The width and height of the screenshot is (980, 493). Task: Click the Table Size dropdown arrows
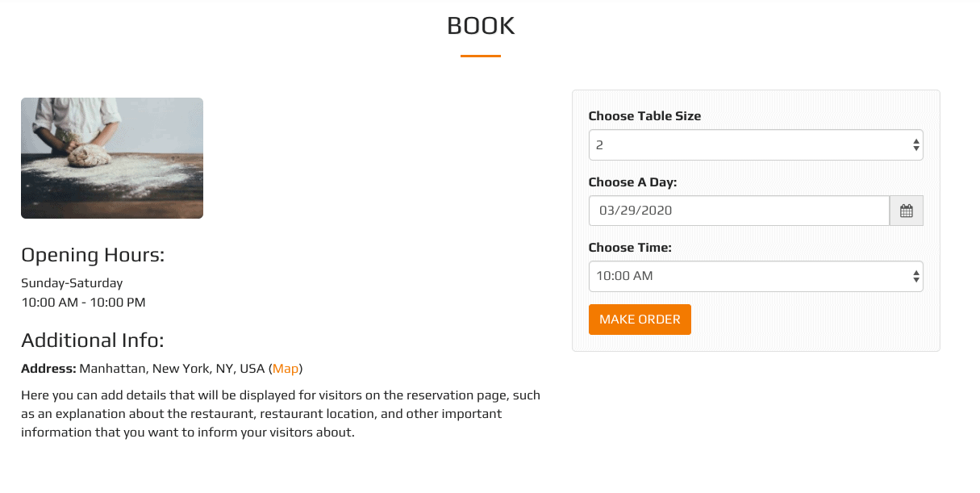(916, 145)
